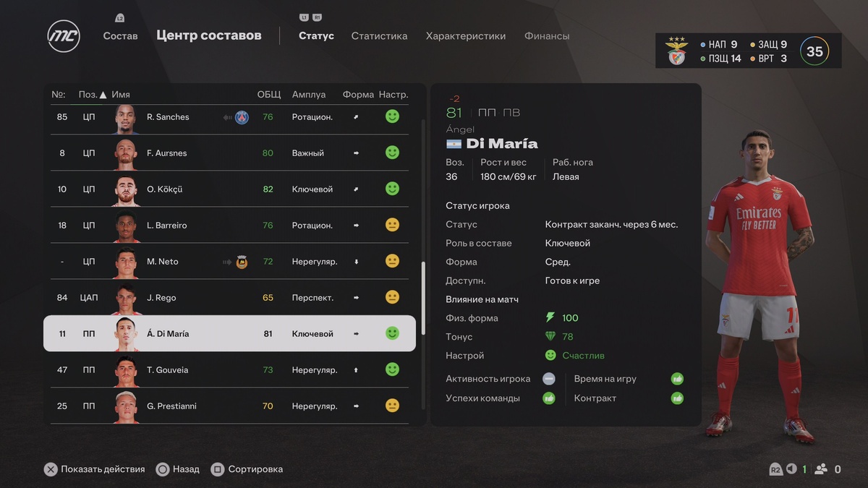Click the Показать действия button

tap(94, 469)
